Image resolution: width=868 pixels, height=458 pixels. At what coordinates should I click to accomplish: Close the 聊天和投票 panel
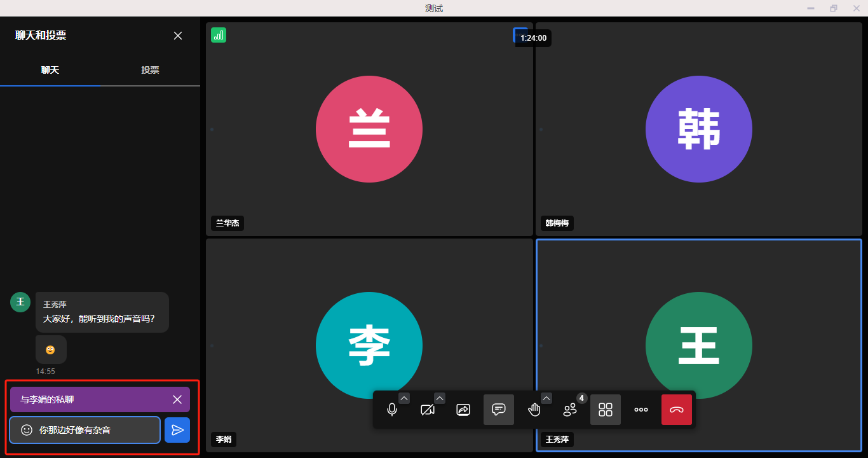tap(178, 36)
